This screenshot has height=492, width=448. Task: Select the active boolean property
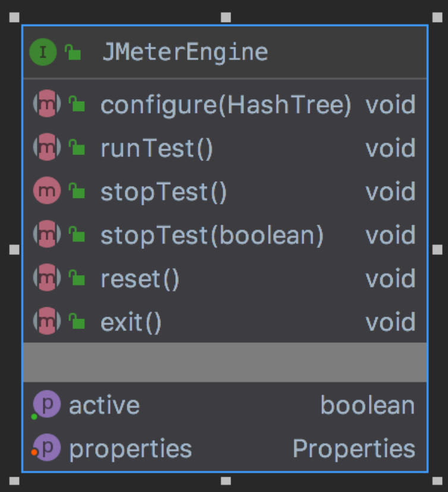click(x=105, y=405)
